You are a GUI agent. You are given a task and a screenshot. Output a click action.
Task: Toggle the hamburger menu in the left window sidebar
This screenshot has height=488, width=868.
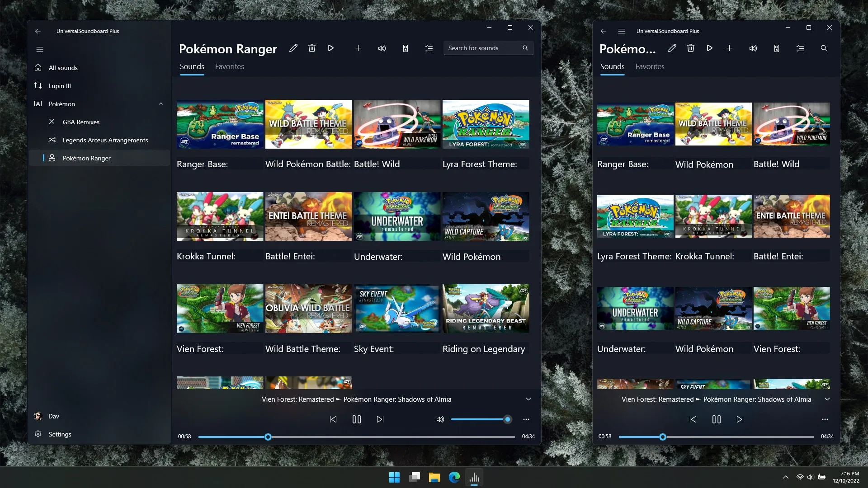[40, 49]
